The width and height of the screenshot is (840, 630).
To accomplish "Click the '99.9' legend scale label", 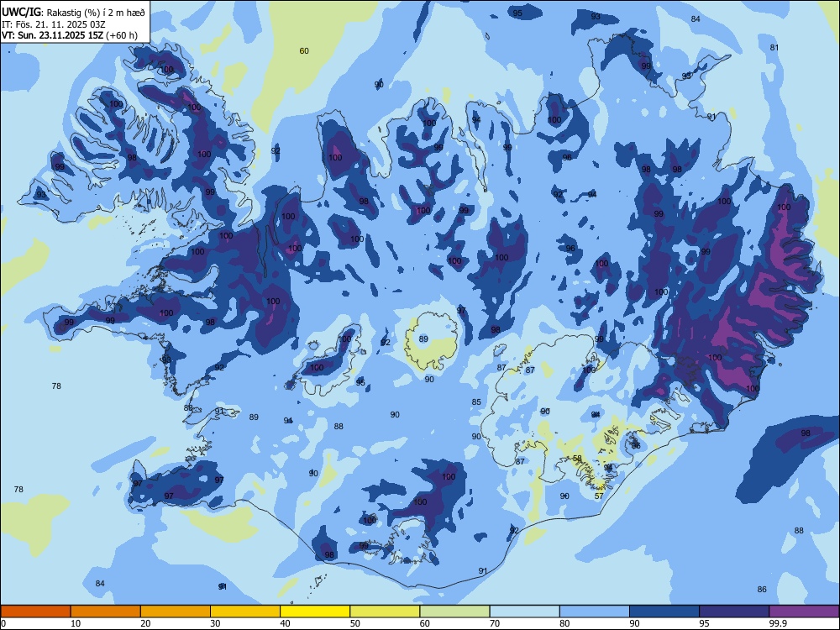I will [x=777, y=623].
